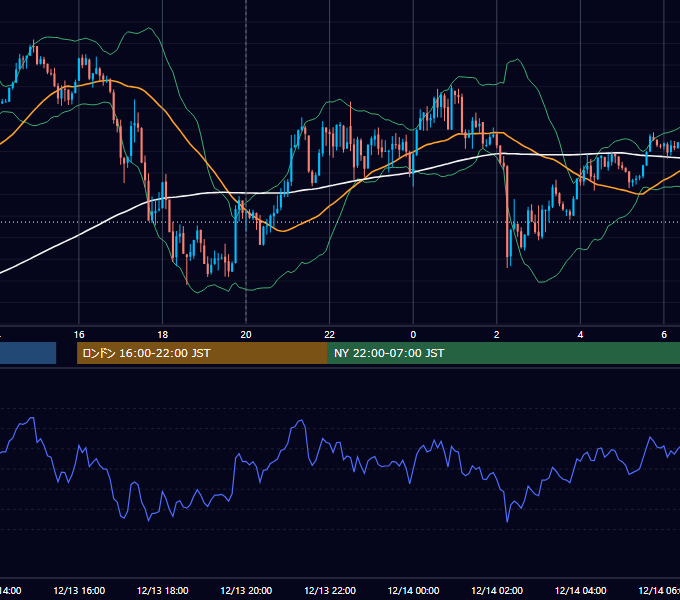Viewport: 680px width, 600px height.
Task: Click the '22' hour label on time axis
Action: tap(330, 335)
